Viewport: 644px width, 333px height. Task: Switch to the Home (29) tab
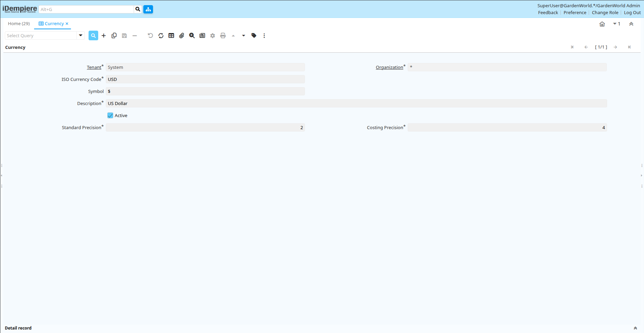tap(19, 23)
